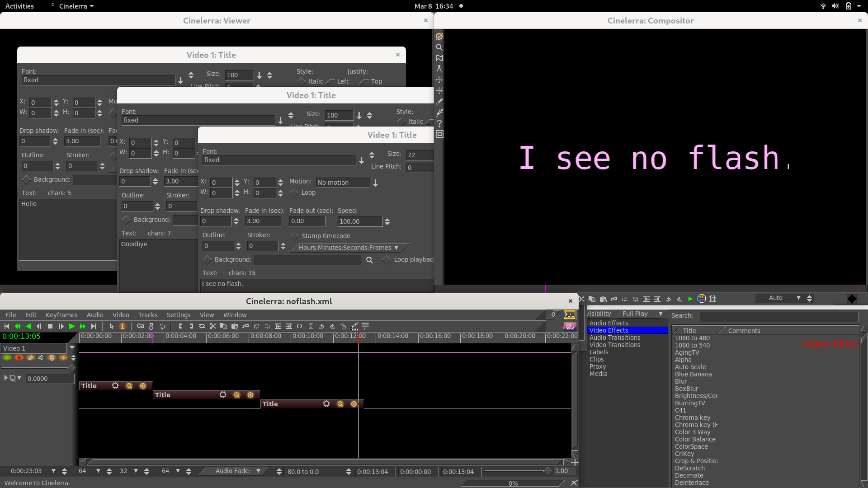Open the Hours:Minutes:Seconds:Frames format dropdown
This screenshot has height=488, width=868.
click(x=349, y=248)
